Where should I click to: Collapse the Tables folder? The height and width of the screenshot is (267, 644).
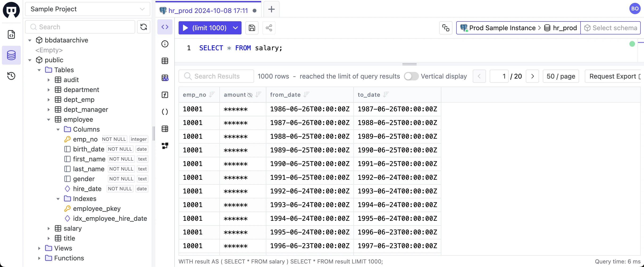coord(39,70)
